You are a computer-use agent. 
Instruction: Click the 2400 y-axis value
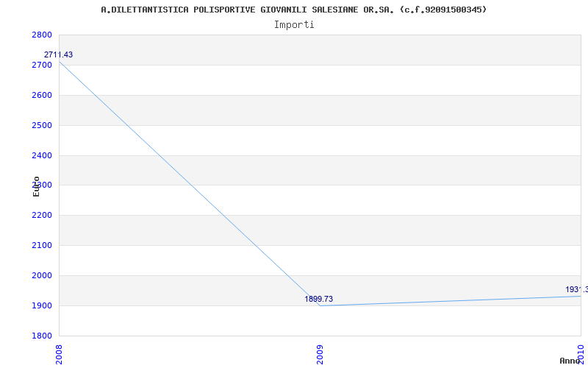click(42, 155)
